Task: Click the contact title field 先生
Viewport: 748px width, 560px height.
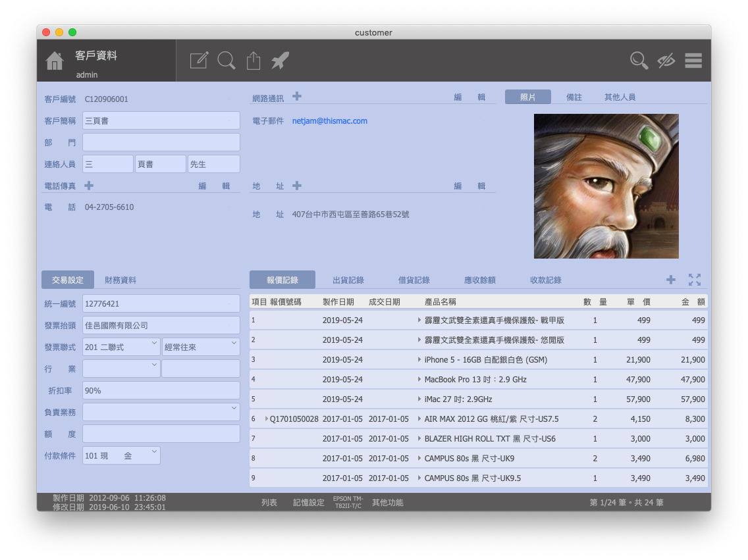Action: pyautogui.click(x=214, y=164)
